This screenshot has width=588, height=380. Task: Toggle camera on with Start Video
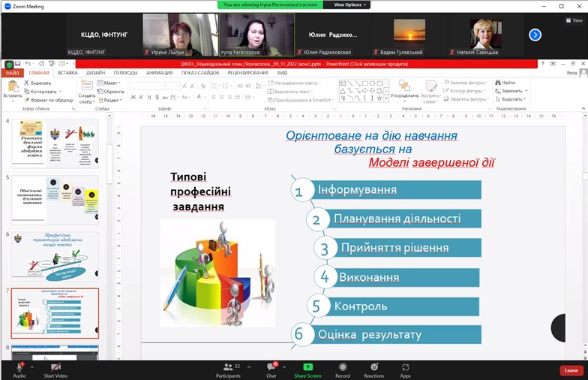point(55,368)
